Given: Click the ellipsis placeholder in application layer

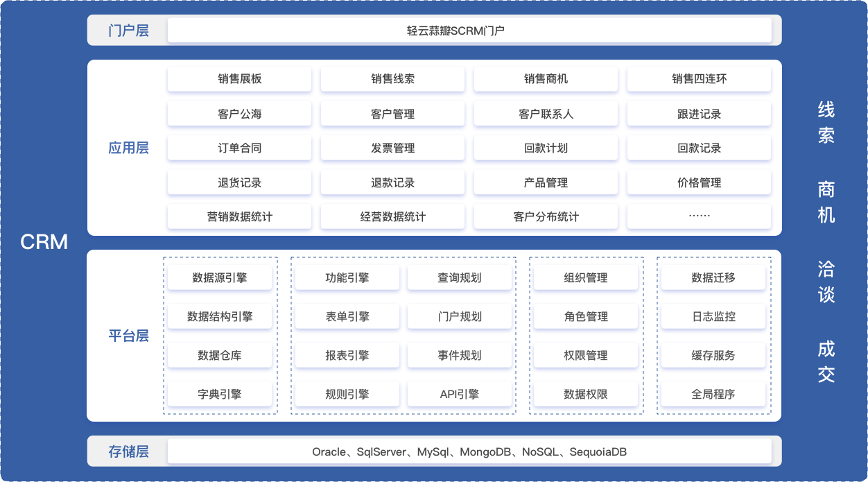Looking at the screenshot, I should coord(699,216).
